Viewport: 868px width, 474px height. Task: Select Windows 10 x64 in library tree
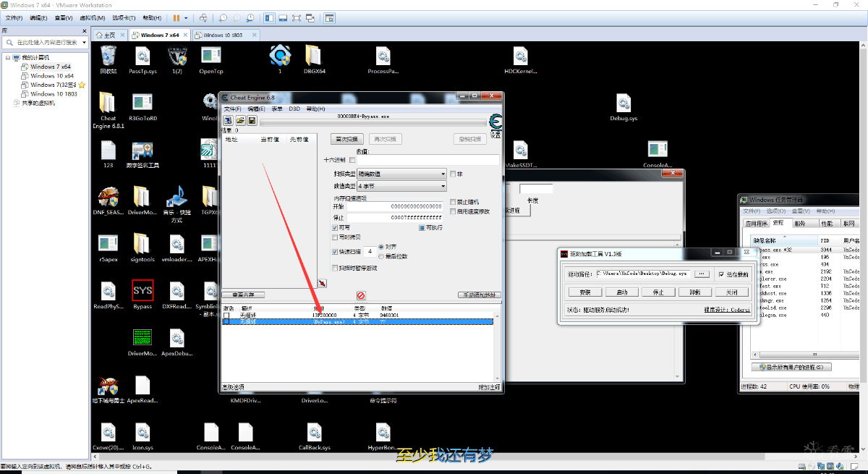pyautogui.click(x=52, y=76)
